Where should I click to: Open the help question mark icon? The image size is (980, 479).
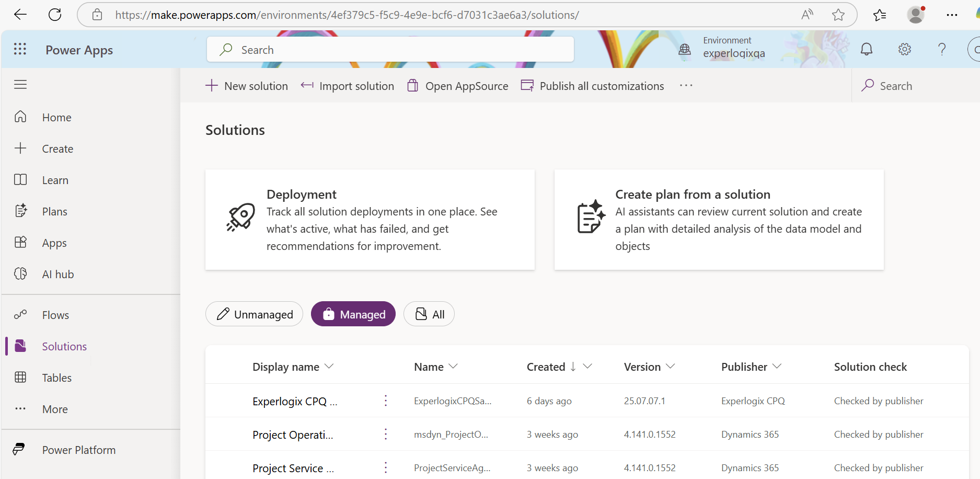pos(942,49)
